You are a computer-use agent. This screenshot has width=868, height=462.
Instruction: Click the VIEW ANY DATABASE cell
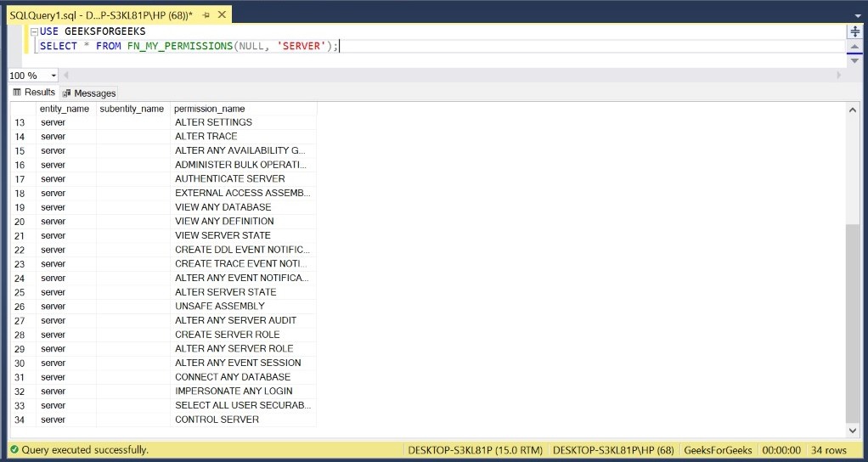click(244, 207)
